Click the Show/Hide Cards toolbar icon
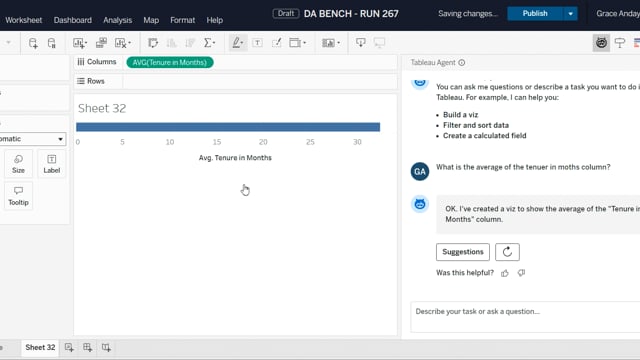Image resolution: width=640 pixels, height=360 pixels. tap(328, 43)
